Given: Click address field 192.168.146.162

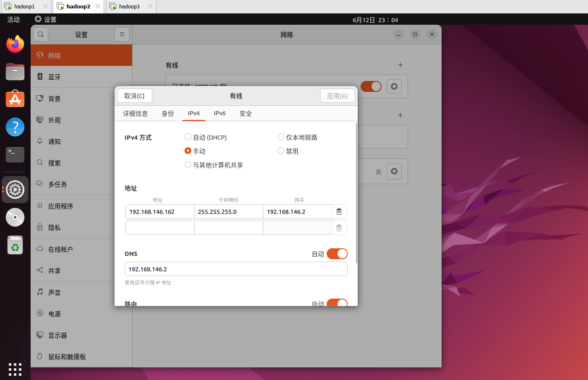Looking at the screenshot, I should click(x=160, y=212).
